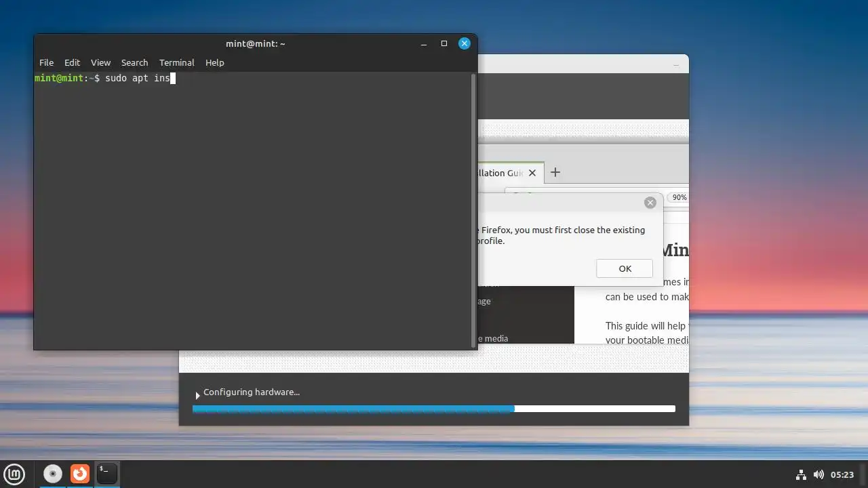Open the File menu in terminal

(46, 62)
